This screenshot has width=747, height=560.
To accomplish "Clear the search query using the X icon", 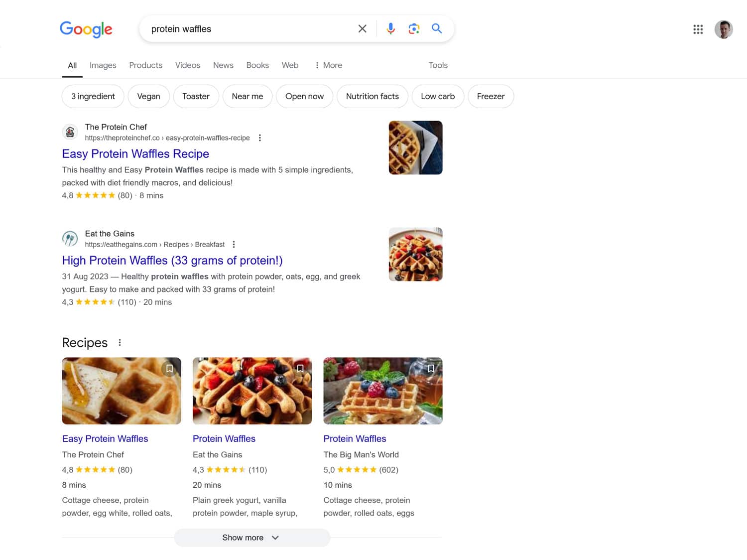I will coord(362,28).
